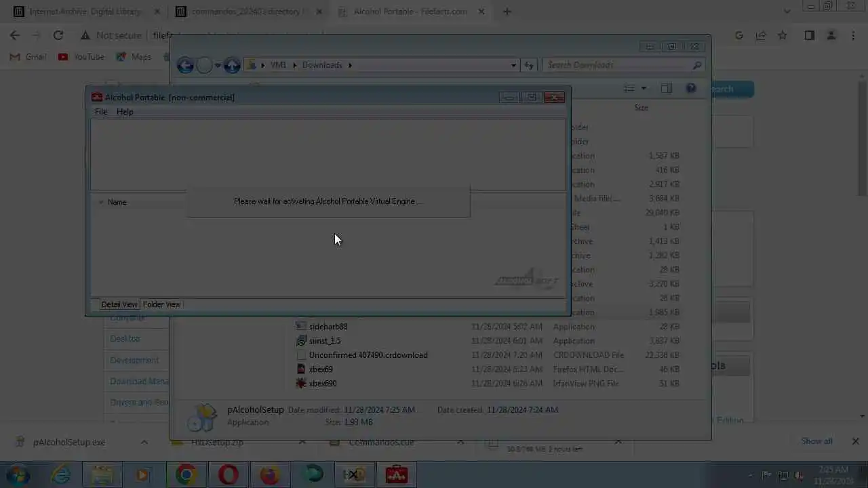Image resolution: width=868 pixels, height=488 pixels.
Task: Reload the Chrome page
Action: click(x=58, y=35)
